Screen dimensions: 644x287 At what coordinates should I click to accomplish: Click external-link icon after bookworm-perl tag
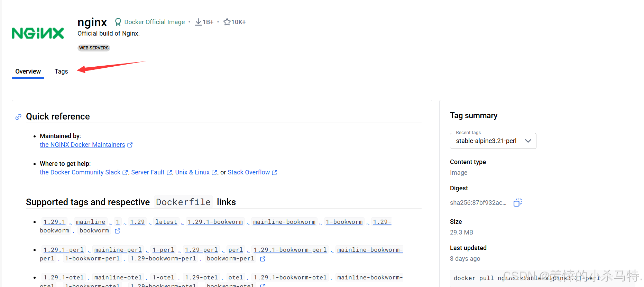click(x=263, y=259)
